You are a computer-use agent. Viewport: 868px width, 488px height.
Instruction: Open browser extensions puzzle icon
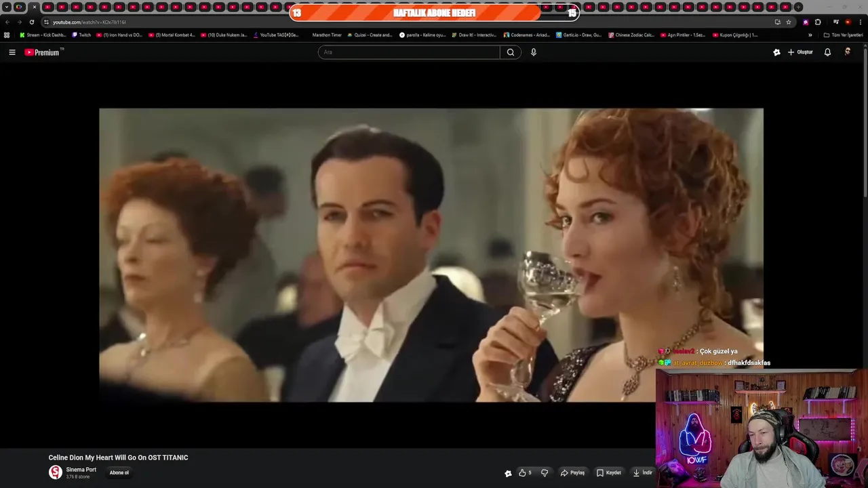click(818, 22)
